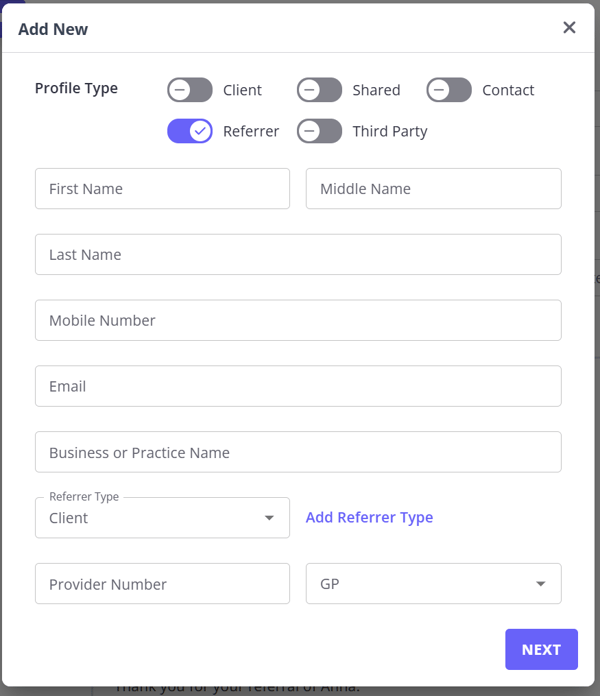This screenshot has width=600, height=696.
Task: Click the Business or Practice Name field
Action: [x=298, y=453]
